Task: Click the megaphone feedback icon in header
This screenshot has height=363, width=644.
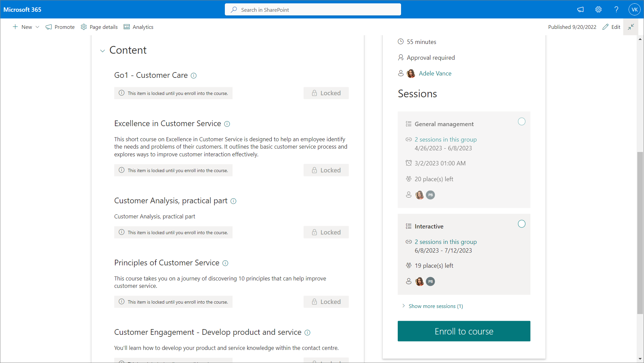Action: click(580, 10)
